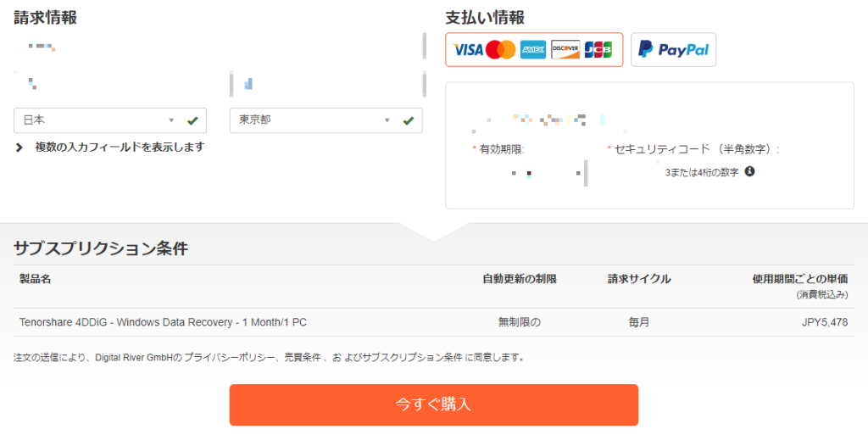Expand 複数の入力フィールドを表示します
Screen dimensions: 868x435
[110, 148]
